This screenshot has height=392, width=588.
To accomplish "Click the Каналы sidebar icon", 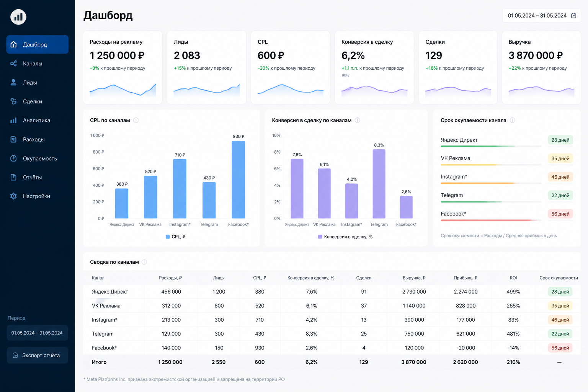I will coord(14,64).
